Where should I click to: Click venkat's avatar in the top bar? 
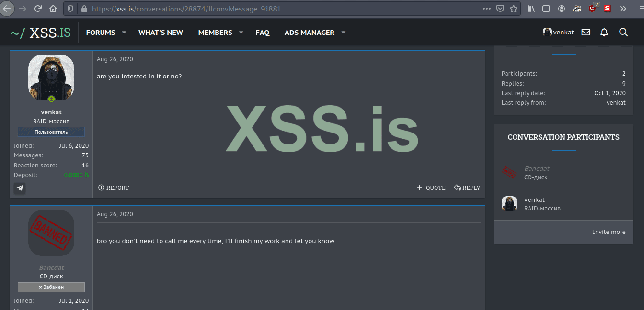[x=547, y=32]
